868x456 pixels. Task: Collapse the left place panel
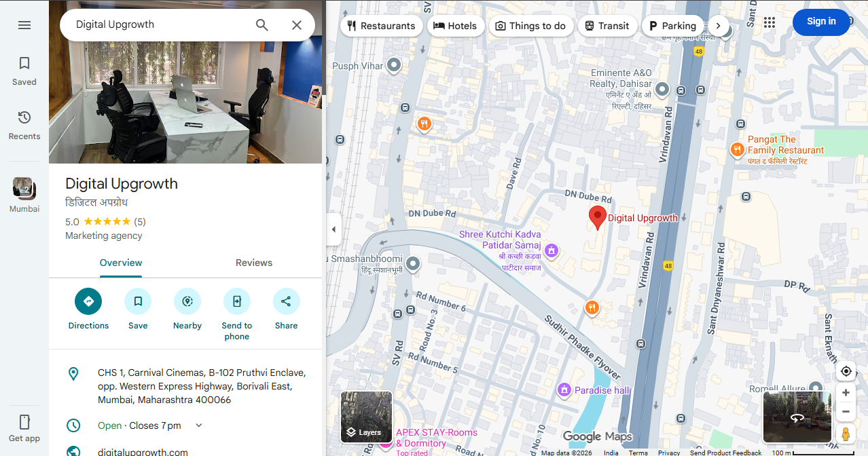[x=333, y=229]
